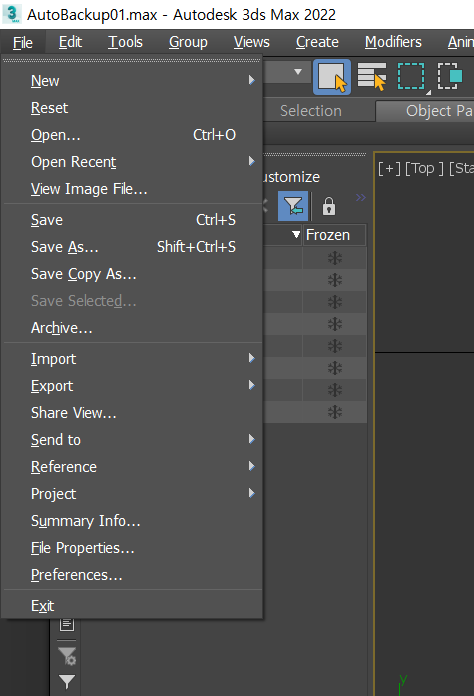The height and width of the screenshot is (696, 474).
Task: Open the Views menu
Action: (252, 42)
